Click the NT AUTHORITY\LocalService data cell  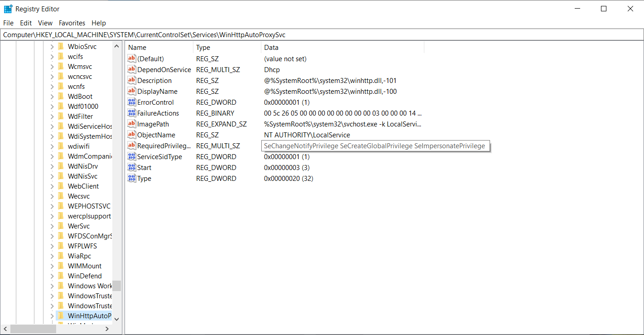pyautogui.click(x=307, y=135)
